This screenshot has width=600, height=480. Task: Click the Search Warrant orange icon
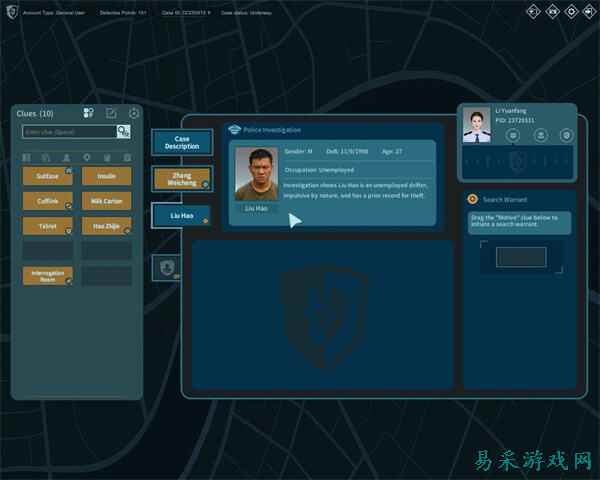pyautogui.click(x=473, y=199)
